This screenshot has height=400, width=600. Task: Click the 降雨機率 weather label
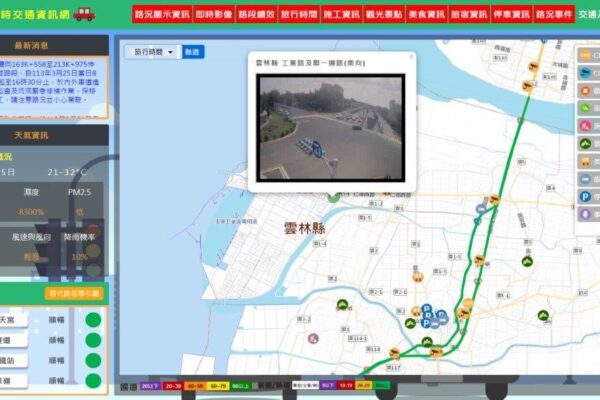pyautogui.click(x=79, y=237)
